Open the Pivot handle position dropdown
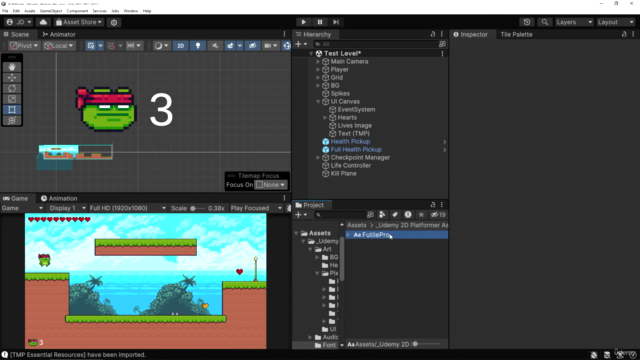 click(x=24, y=46)
